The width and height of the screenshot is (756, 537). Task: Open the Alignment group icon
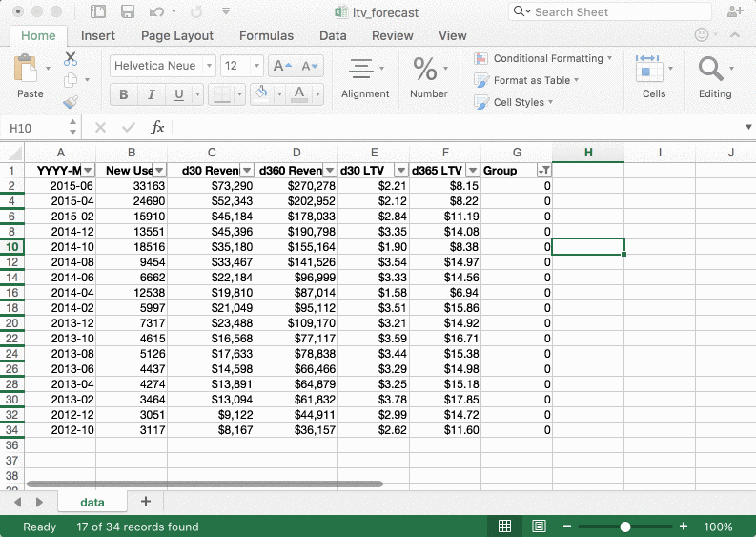pos(361,69)
